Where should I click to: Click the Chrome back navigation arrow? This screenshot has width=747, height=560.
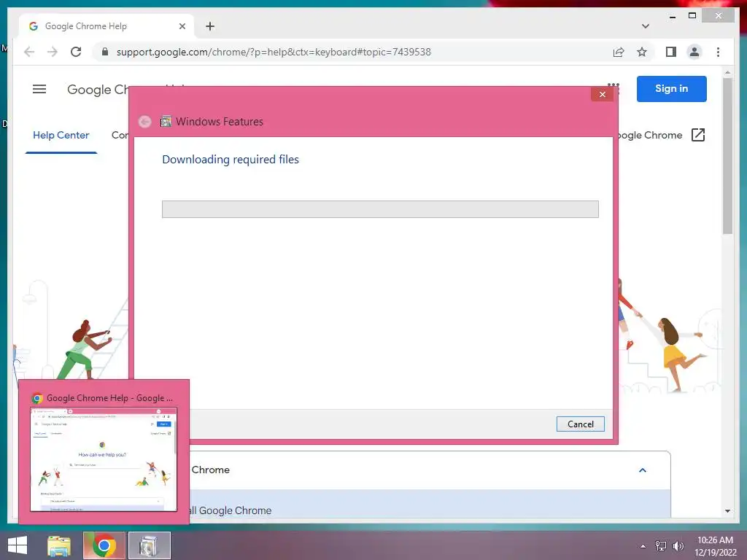point(29,52)
